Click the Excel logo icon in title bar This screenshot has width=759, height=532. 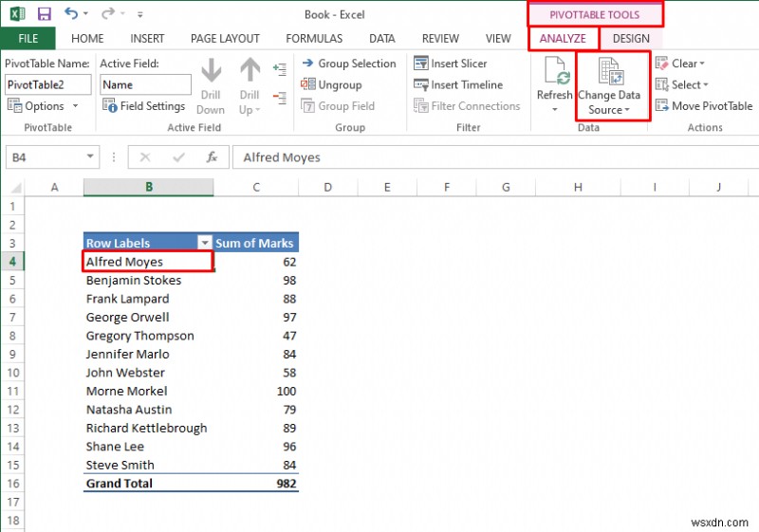click(x=17, y=14)
